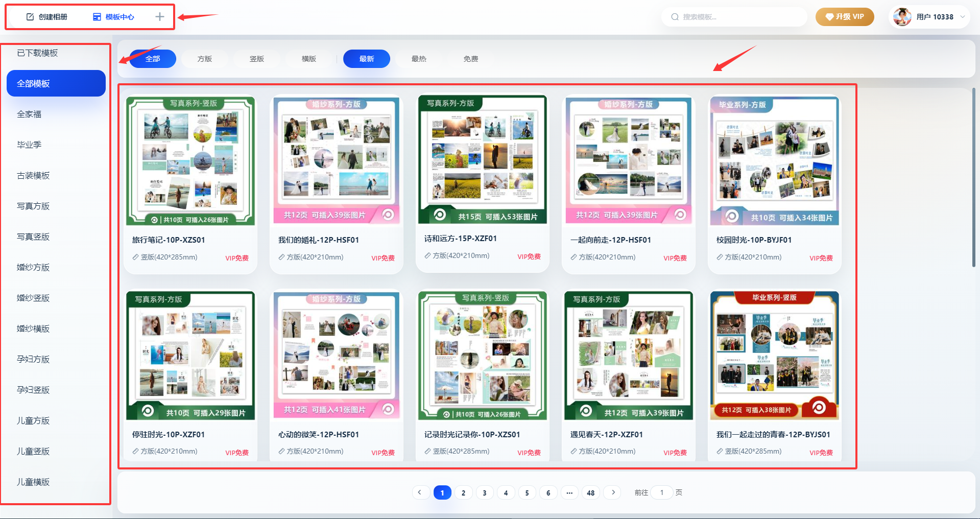This screenshot has height=519, width=980.
Task: Go to next page arrow
Action: 613,492
